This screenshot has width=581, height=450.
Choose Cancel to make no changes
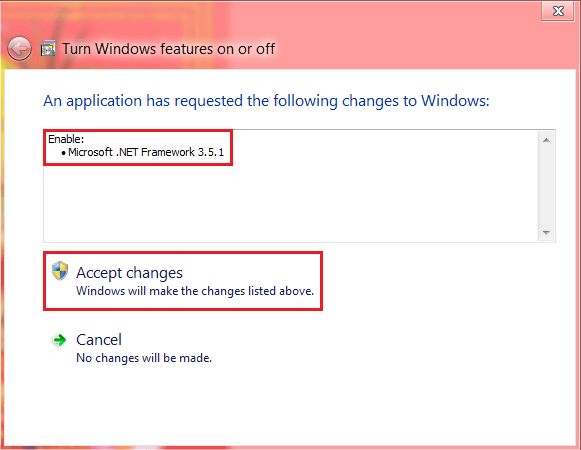tap(144, 348)
